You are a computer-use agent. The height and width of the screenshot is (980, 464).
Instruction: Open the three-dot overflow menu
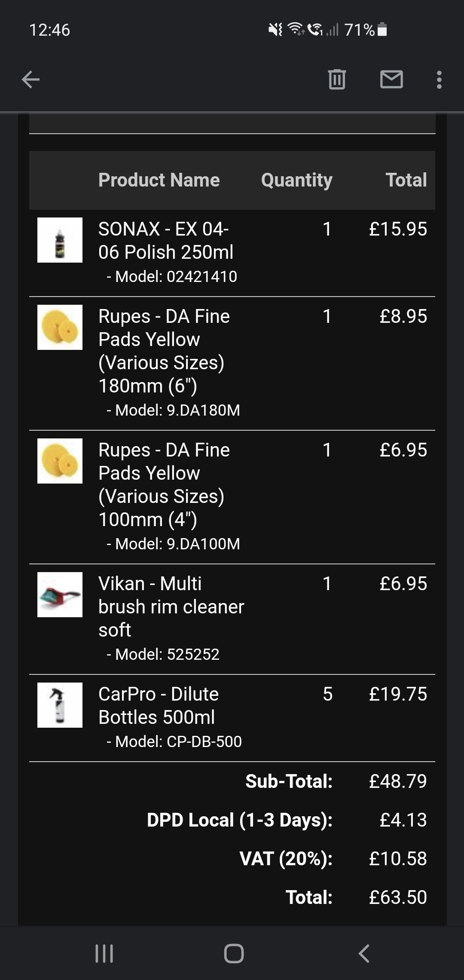point(439,80)
